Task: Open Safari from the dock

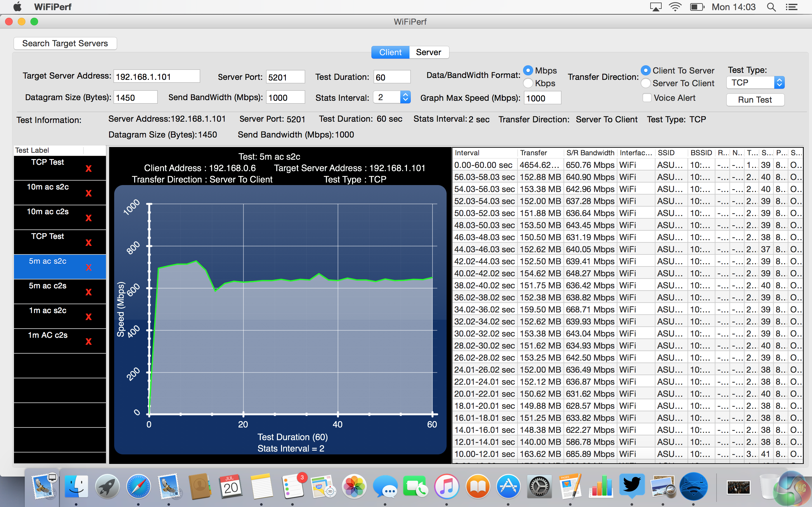Action: [138, 486]
